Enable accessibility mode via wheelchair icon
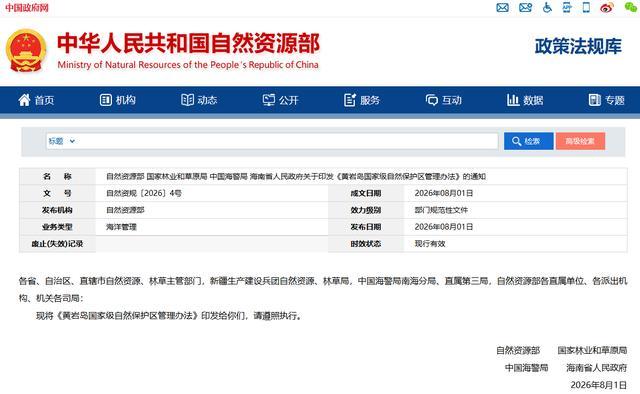This screenshot has height=394, width=640. point(547,7)
